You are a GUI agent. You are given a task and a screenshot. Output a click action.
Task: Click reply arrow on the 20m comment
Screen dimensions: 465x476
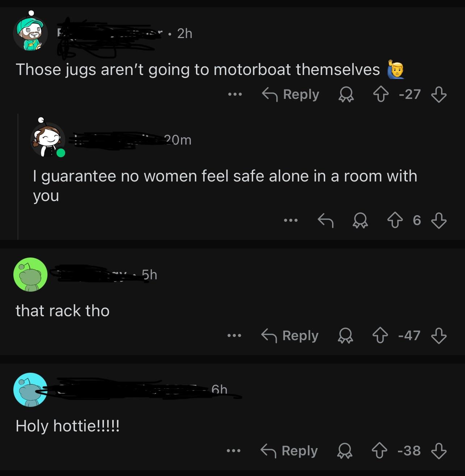pyautogui.click(x=325, y=220)
